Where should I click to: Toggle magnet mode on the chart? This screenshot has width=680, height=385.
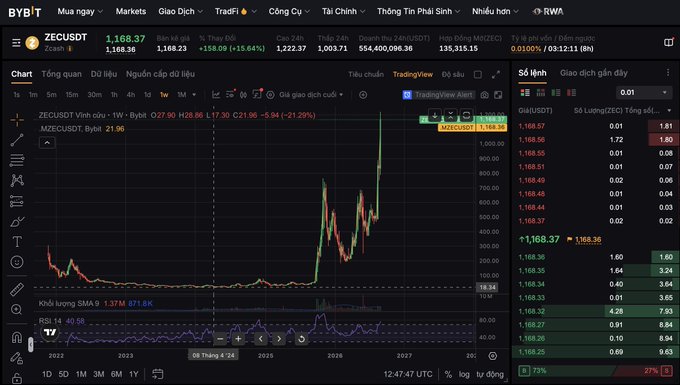tap(17, 337)
